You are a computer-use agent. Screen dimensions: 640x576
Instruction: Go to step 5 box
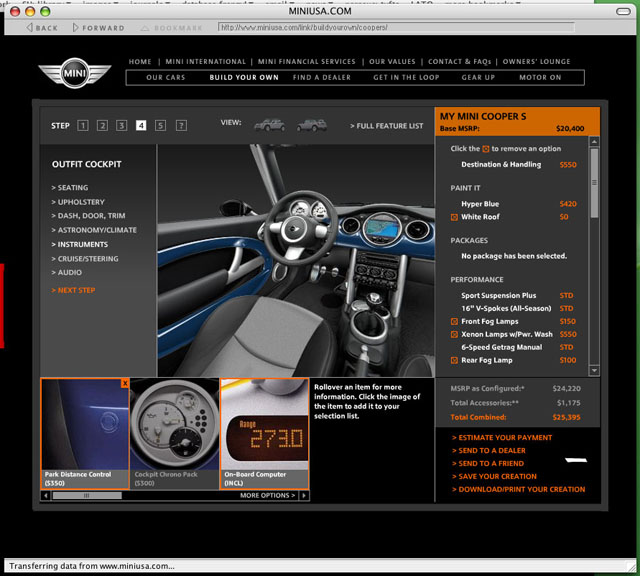click(160, 125)
